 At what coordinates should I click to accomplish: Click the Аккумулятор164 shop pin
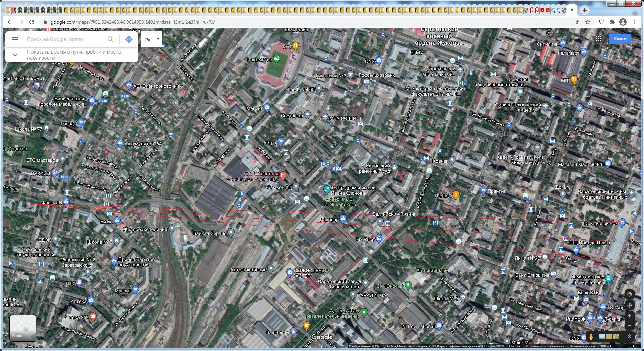(120, 143)
